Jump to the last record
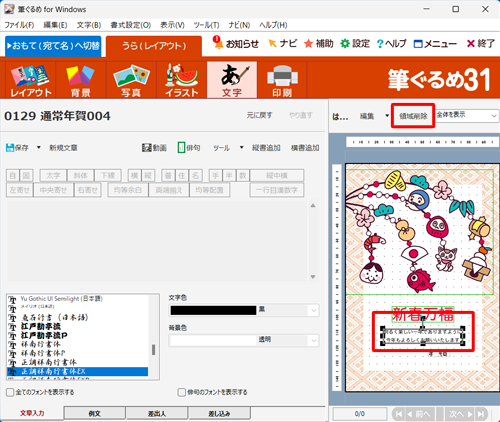500x422 pixels. tap(481, 414)
